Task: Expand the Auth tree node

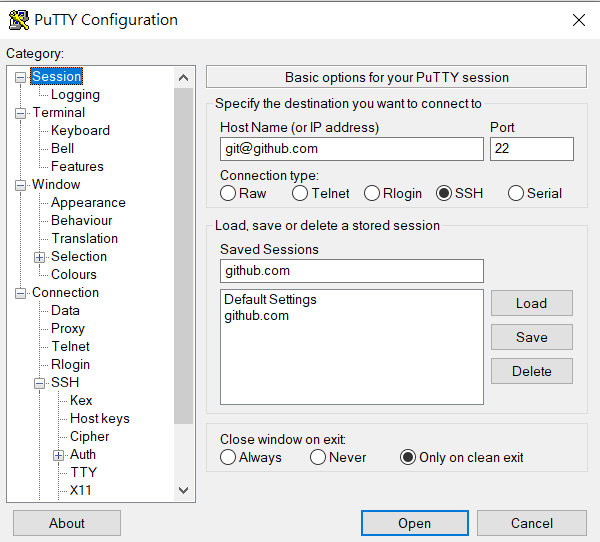Action: point(58,455)
